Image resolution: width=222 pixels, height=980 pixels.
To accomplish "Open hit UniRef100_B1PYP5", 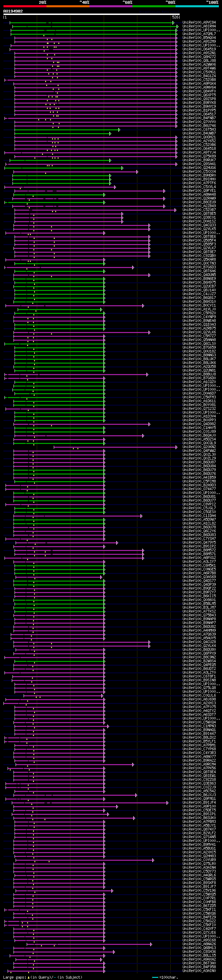I will tap(199, 110).
